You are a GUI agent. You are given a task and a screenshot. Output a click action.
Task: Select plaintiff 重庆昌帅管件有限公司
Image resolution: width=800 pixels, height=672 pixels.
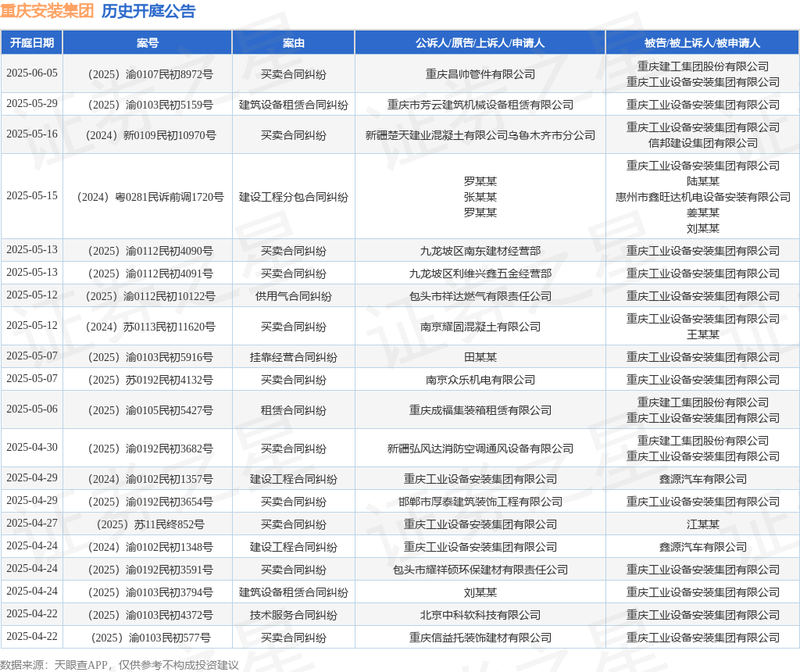pyautogui.click(x=480, y=74)
